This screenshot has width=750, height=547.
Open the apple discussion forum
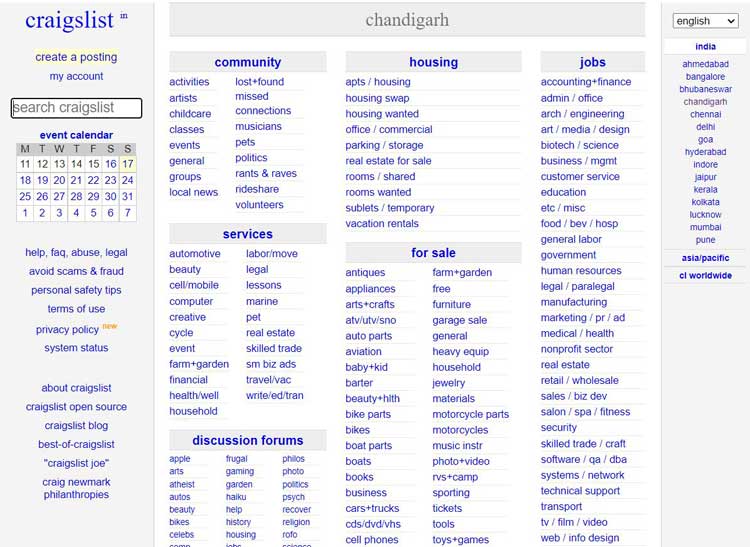click(179, 459)
